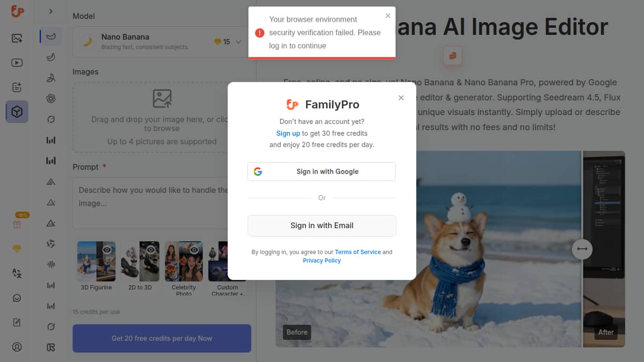Click the image drag and drop upload area

(162, 117)
